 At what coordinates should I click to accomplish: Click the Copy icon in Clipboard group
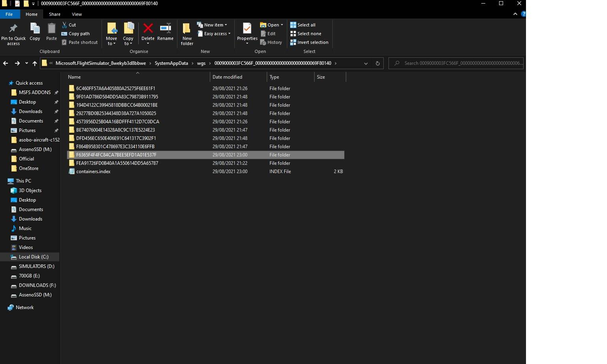pos(35,28)
